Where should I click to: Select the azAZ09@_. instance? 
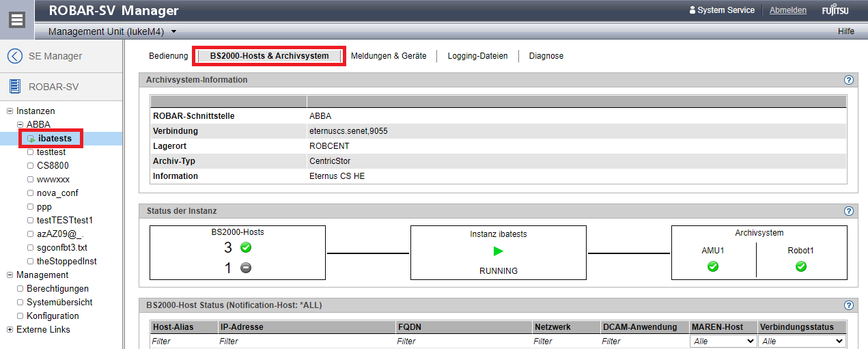[x=60, y=234]
